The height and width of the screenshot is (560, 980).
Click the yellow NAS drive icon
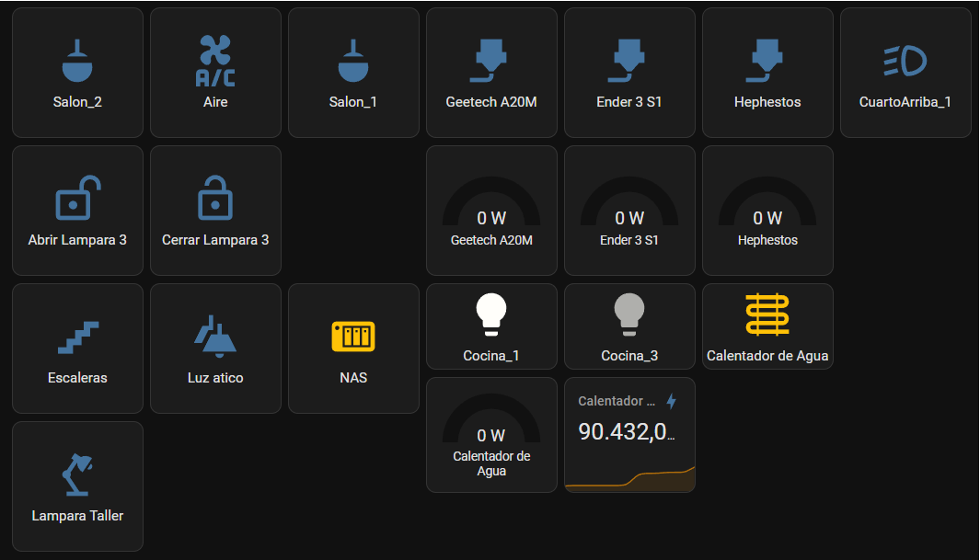[x=353, y=337]
